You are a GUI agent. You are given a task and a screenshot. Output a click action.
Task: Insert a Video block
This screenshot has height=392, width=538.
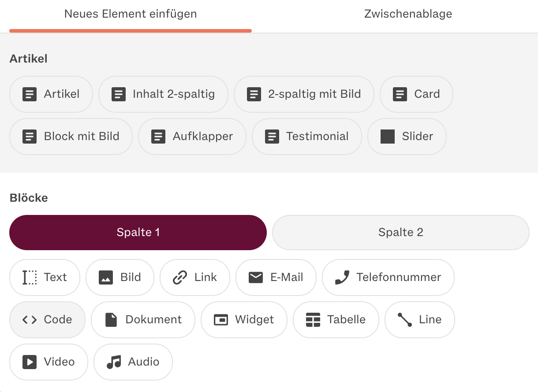pos(49,362)
